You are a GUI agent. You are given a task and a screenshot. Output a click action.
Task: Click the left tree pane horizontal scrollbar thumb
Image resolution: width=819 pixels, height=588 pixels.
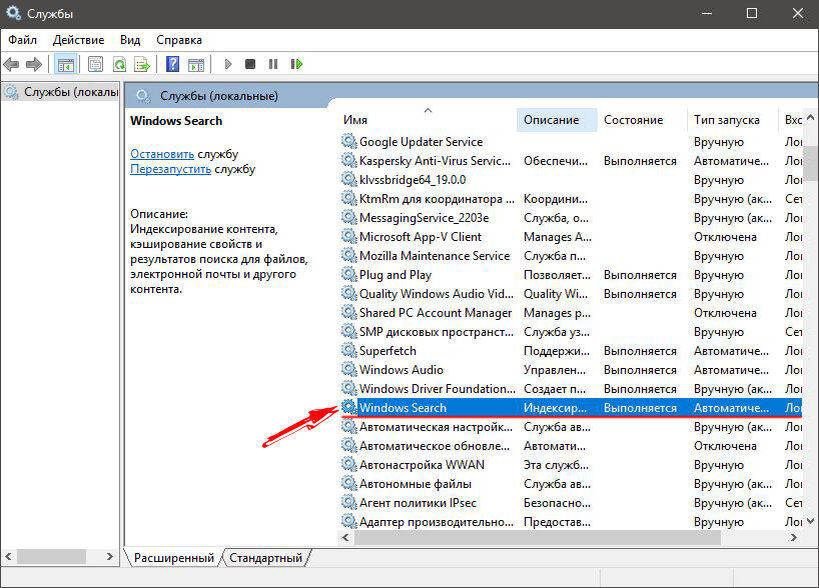[51, 557]
